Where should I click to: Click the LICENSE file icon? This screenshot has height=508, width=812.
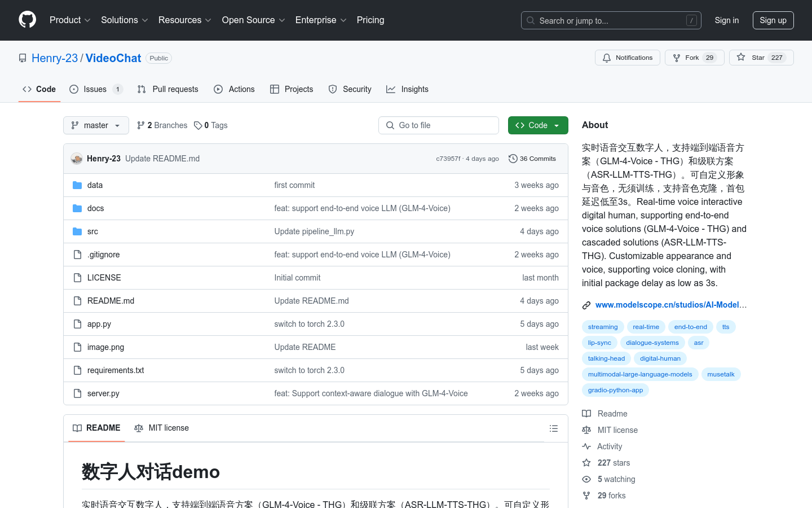pyautogui.click(x=77, y=278)
